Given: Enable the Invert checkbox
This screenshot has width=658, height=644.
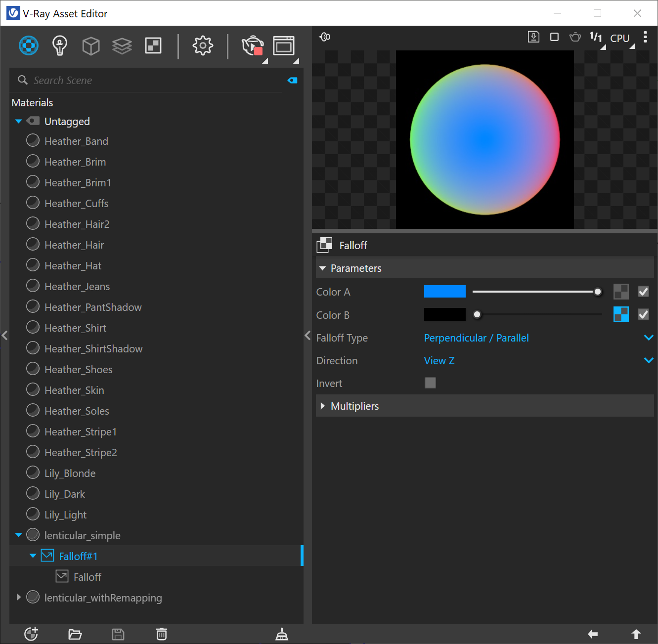Looking at the screenshot, I should 430,383.
